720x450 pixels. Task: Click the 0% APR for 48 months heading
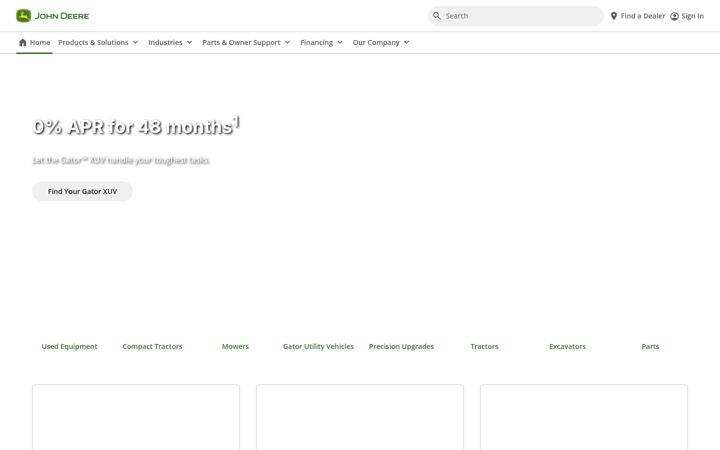tap(136, 126)
